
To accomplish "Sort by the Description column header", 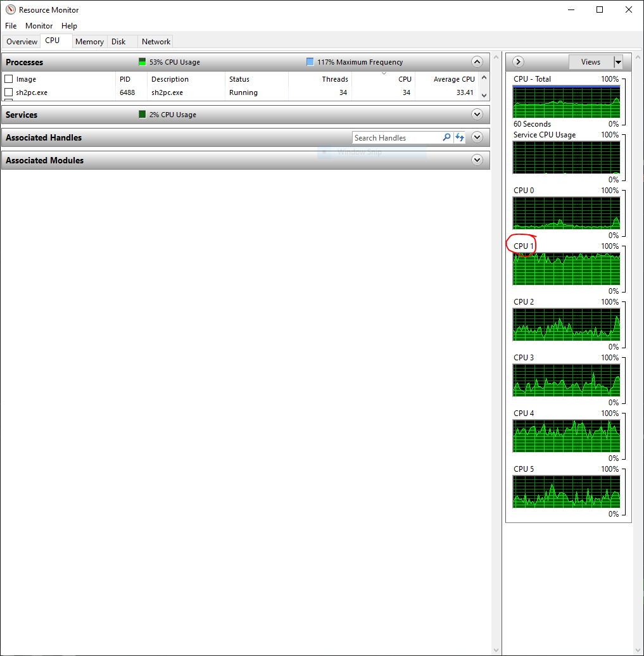I will pyautogui.click(x=186, y=79).
